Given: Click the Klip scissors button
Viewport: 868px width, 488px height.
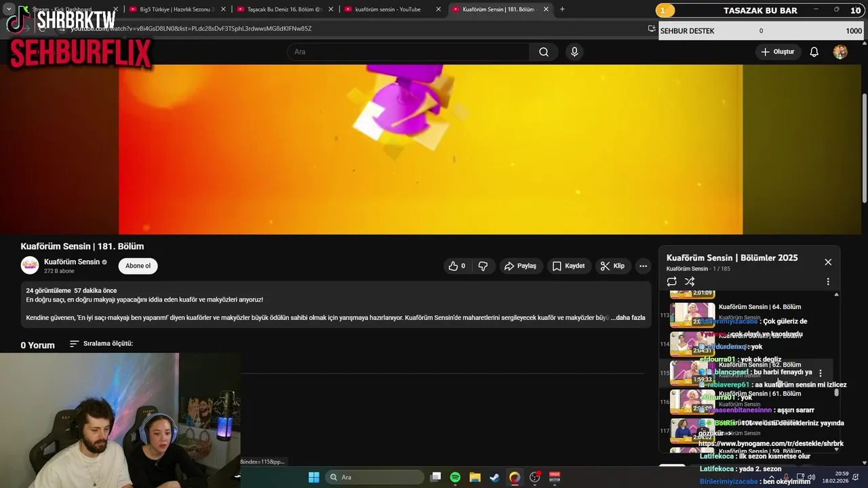Looking at the screenshot, I should point(613,266).
